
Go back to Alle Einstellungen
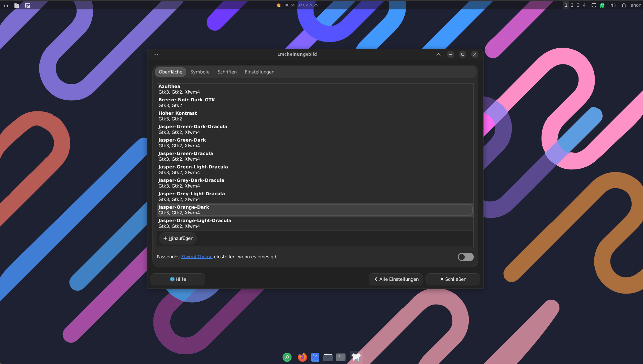[x=396, y=279]
